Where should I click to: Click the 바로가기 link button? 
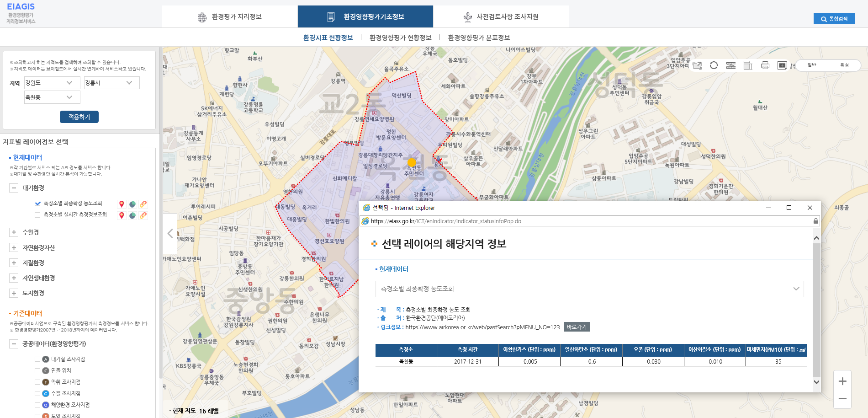(x=576, y=327)
